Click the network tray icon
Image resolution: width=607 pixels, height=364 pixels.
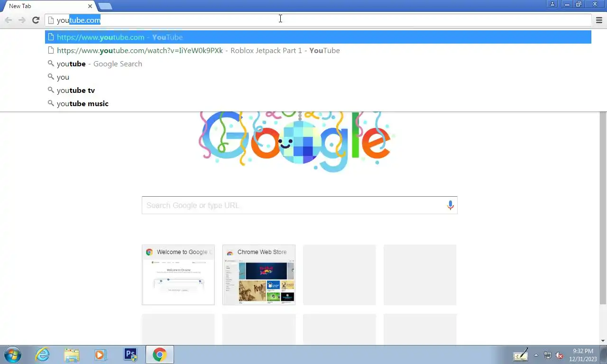point(548,355)
